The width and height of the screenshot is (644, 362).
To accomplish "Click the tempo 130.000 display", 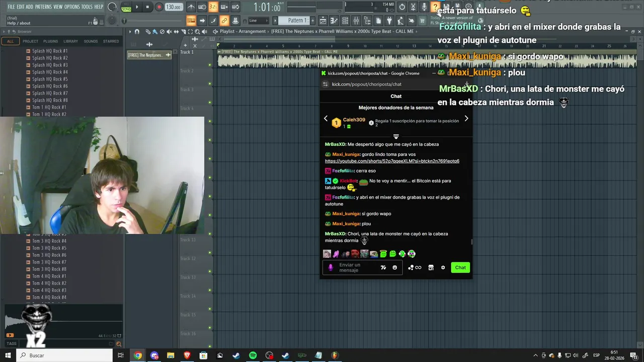I will pyautogui.click(x=174, y=7).
